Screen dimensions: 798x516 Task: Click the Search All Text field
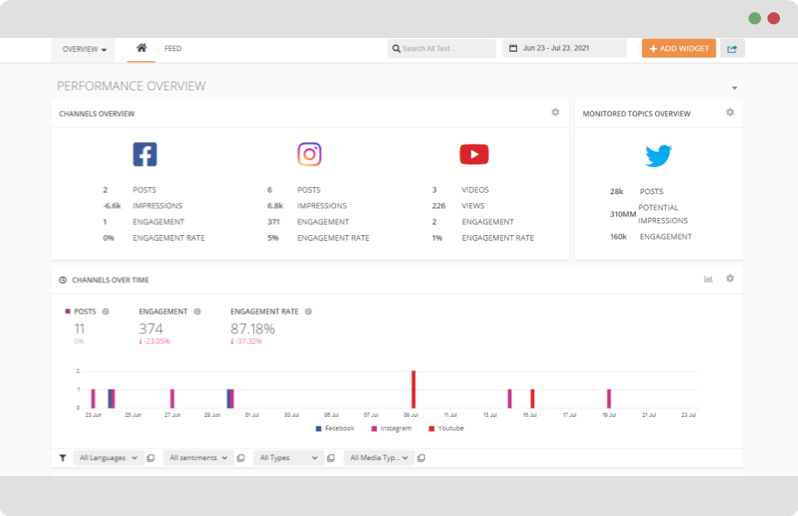[x=441, y=48]
